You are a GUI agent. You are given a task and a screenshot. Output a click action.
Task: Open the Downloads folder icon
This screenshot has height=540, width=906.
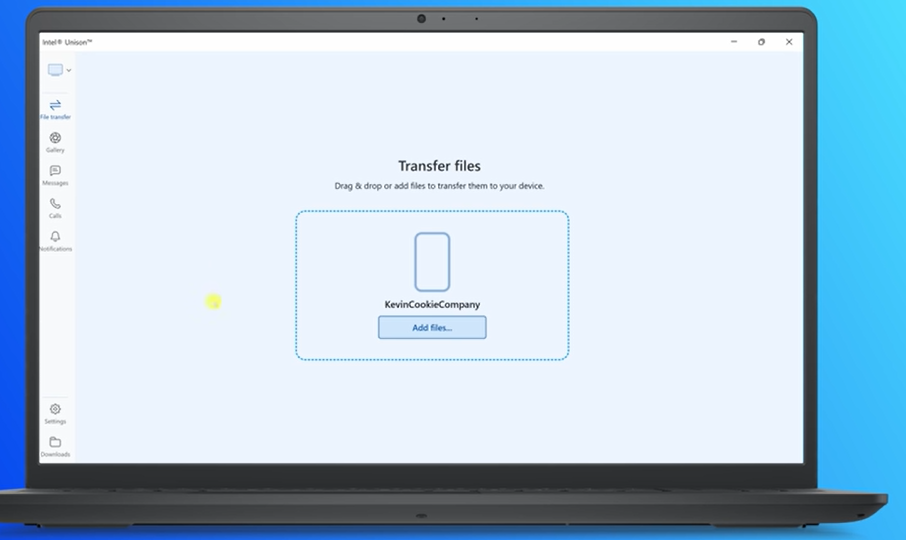click(x=55, y=445)
